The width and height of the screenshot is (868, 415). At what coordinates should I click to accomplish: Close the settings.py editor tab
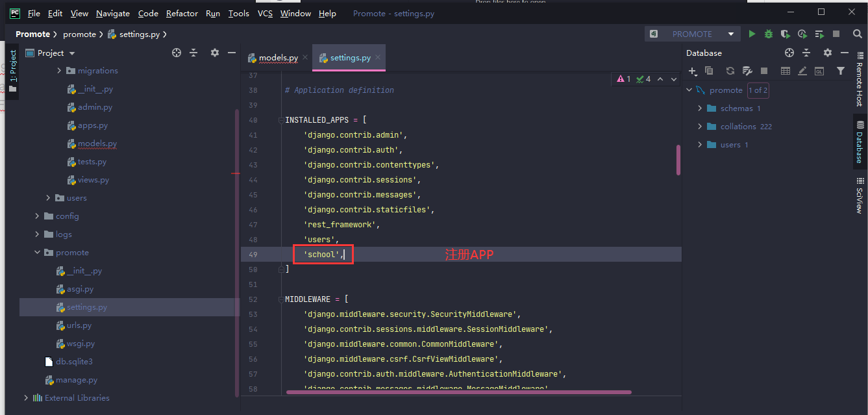pyautogui.click(x=378, y=58)
